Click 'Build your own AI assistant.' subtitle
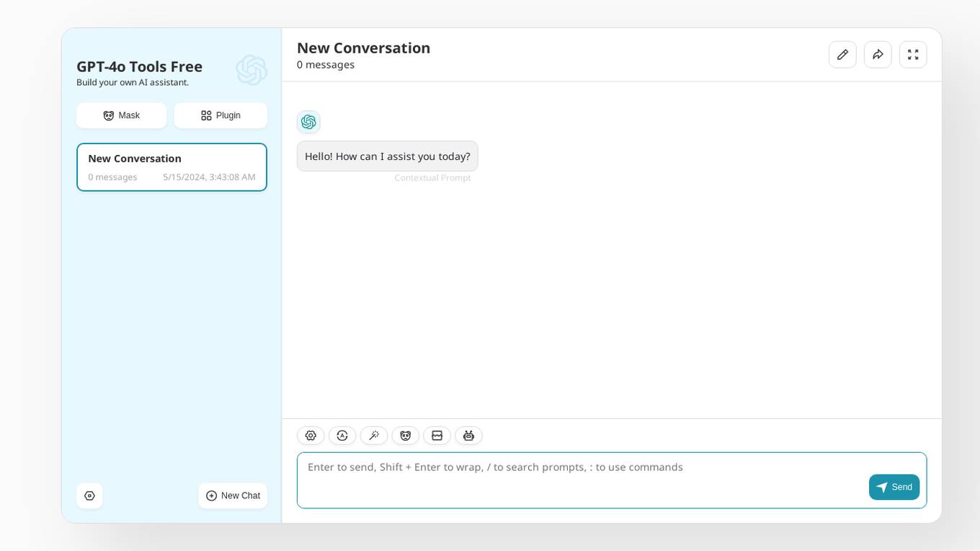The width and height of the screenshot is (980, 551). pyautogui.click(x=133, y=83)
